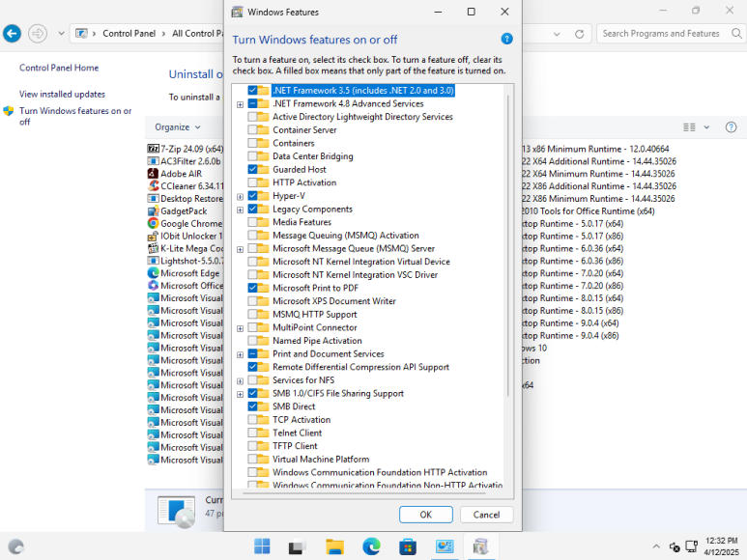This screenshot has height=560, width=747.
Task: Select the Microsoft Office program icon
Action: click(153, 286)
